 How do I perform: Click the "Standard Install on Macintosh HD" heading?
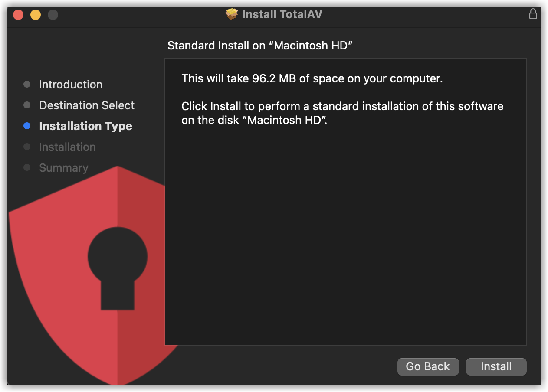click(x=259, y=46)
